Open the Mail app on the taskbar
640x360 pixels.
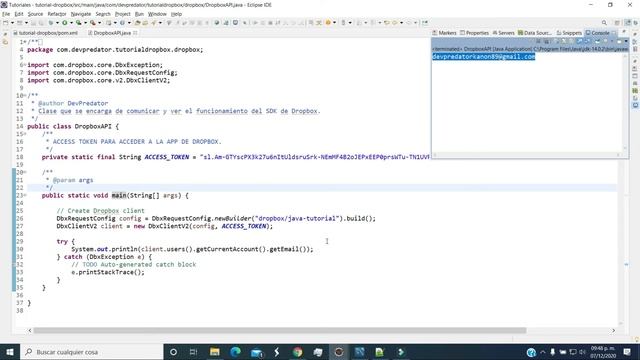256,352
